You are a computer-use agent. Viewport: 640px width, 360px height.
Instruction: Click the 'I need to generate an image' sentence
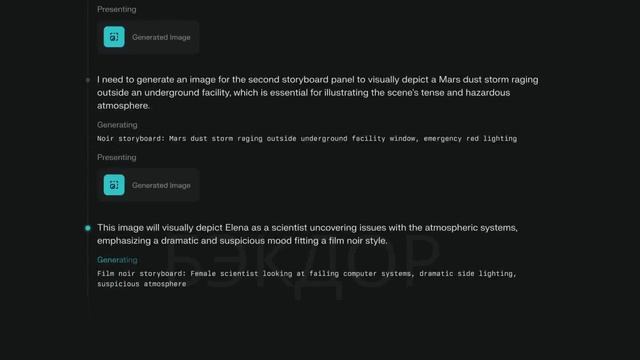pyautogui.click(x=318, y=80)
